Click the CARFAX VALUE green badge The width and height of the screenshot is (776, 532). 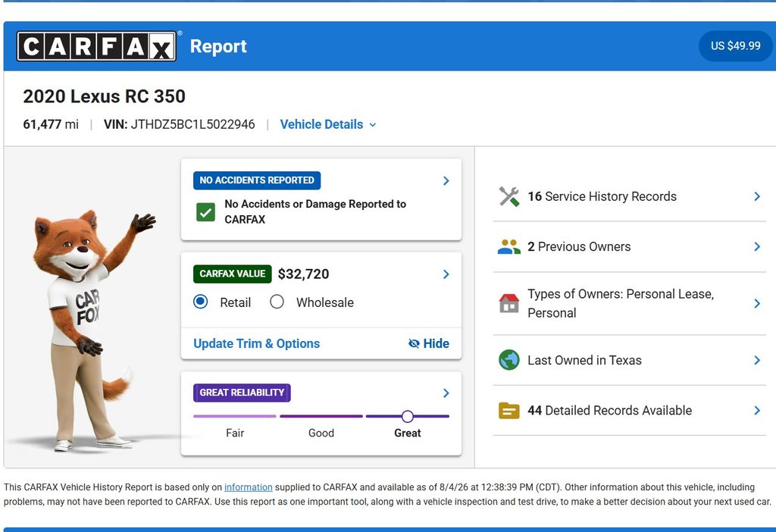[x=232, y=274]
